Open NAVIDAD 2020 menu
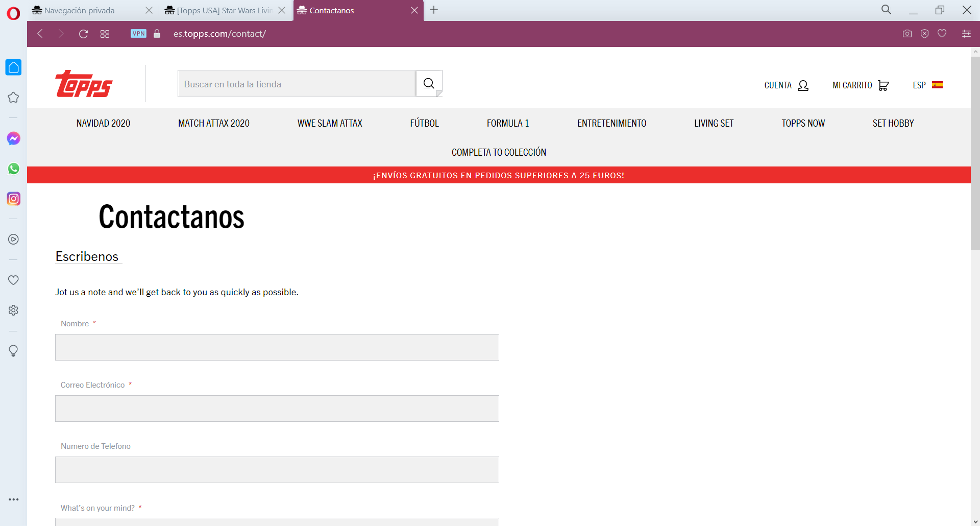The height and width of the screenshot is (526, 980). pos(103,123)
